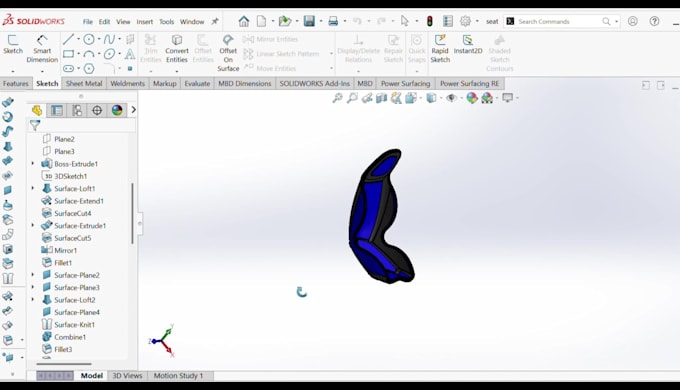
Task: Pick the Circle sketch tool
Action: point(88,39)
